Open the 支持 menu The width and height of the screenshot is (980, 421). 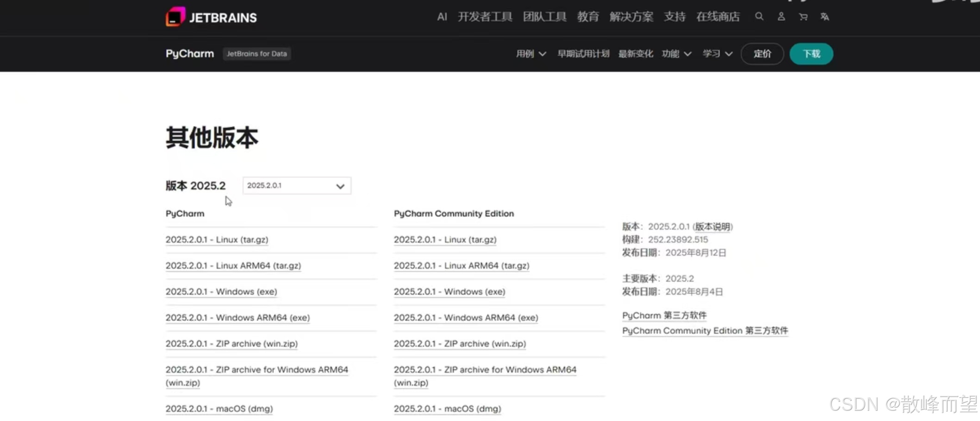point(674,17)
